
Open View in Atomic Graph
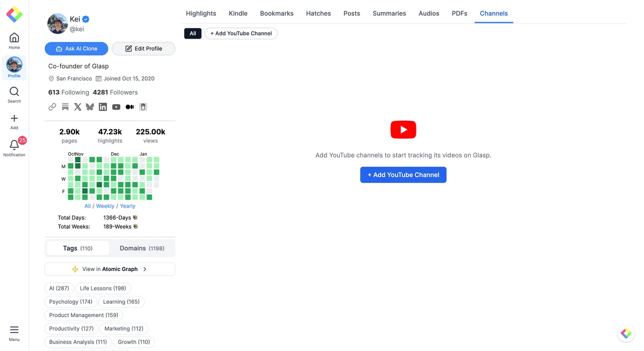[x=110, y=269]
